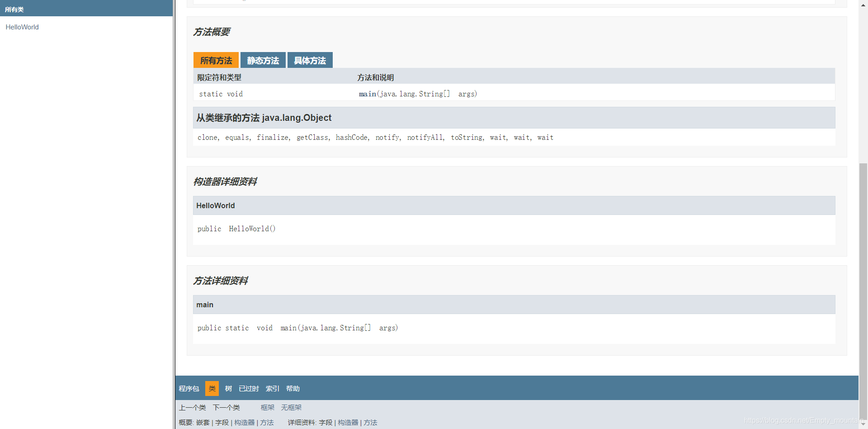Click the notifyAll inherited method

(x=425, y=137)
